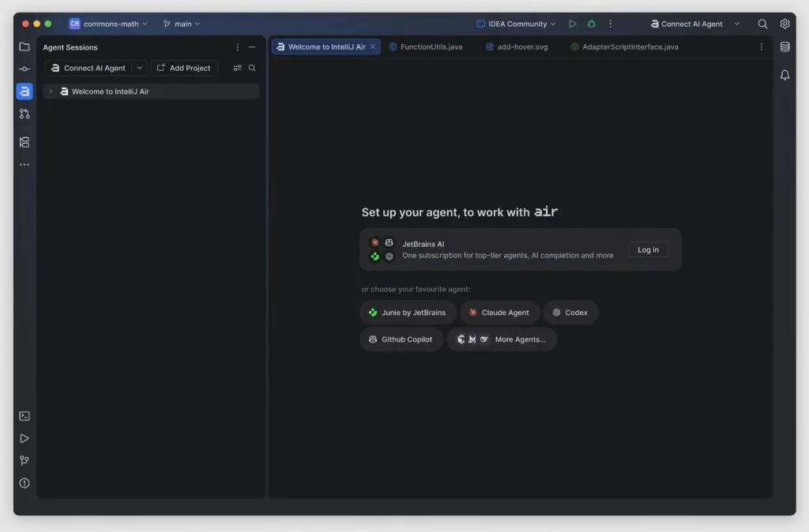Run IDEA Community configuration
809x532 pixels.
572,24
